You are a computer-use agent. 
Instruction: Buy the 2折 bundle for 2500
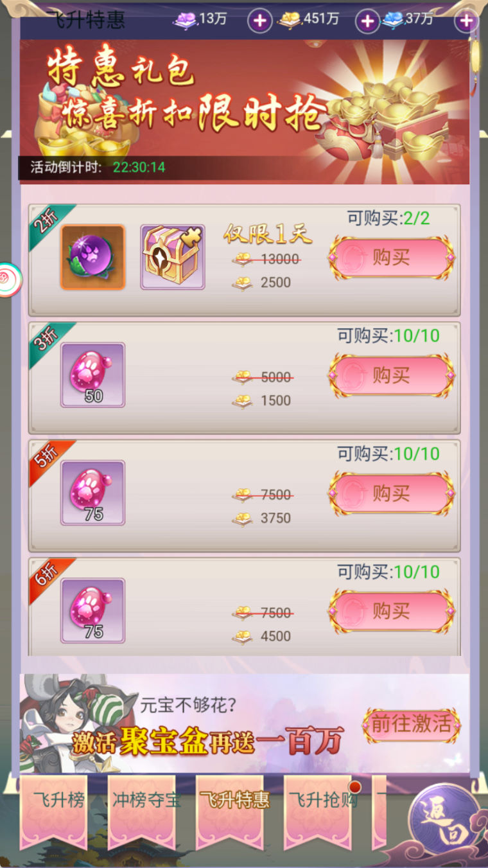(392, 258)
